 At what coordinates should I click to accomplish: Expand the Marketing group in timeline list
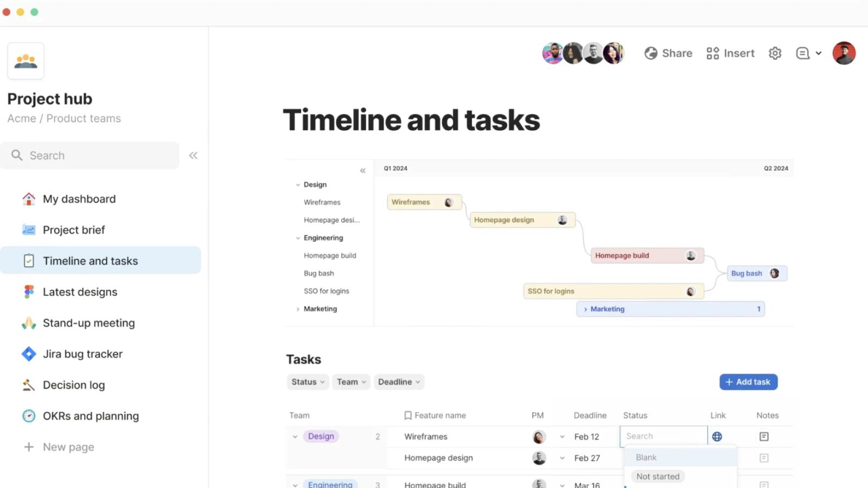(x=298, y=309)
